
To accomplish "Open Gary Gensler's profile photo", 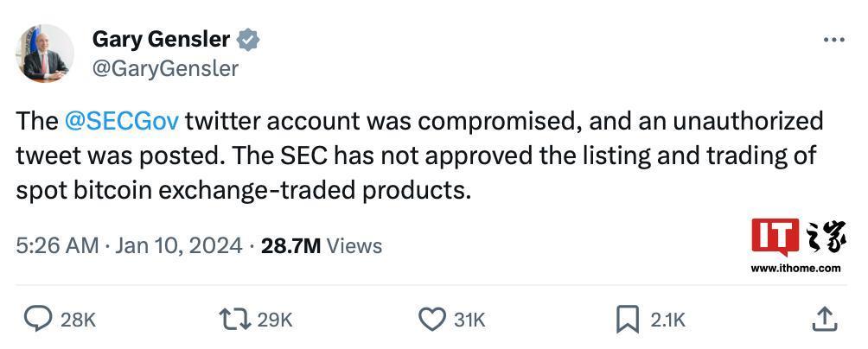I will 43,54.
